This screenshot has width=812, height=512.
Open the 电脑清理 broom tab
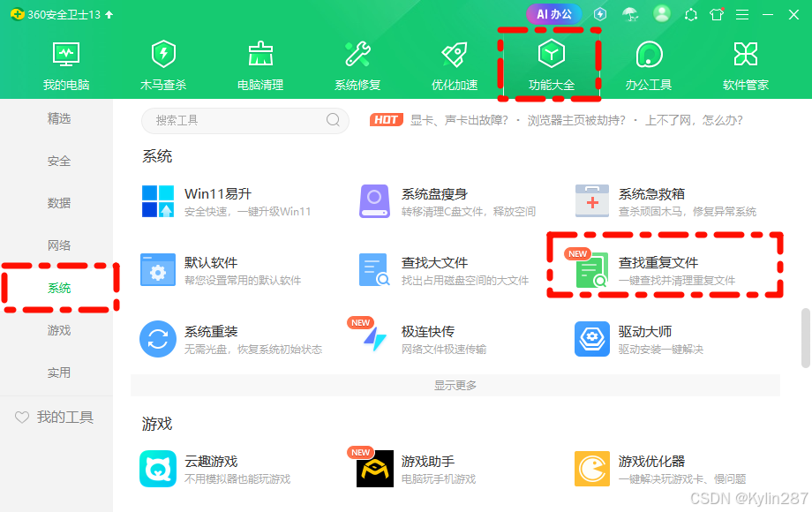click(260, 66)
